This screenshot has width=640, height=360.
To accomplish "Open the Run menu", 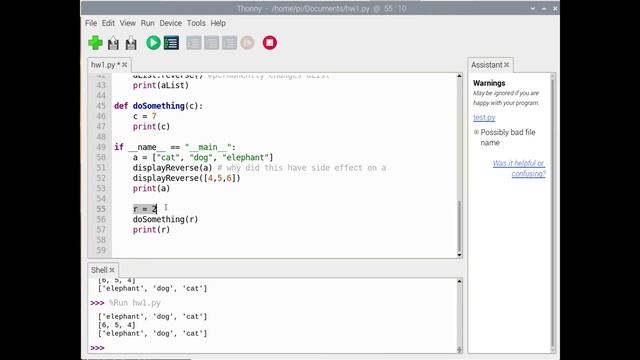I will pyautogui.click(x=147, y=23).
